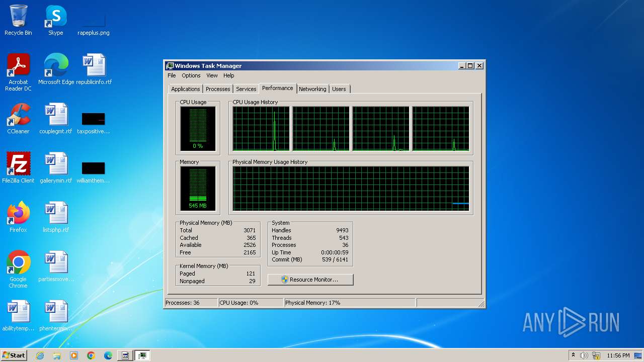Click the first CPU Usage History graph
This screenshot has width=644, height=362.
pyautogui.click(x=261, y=129)
